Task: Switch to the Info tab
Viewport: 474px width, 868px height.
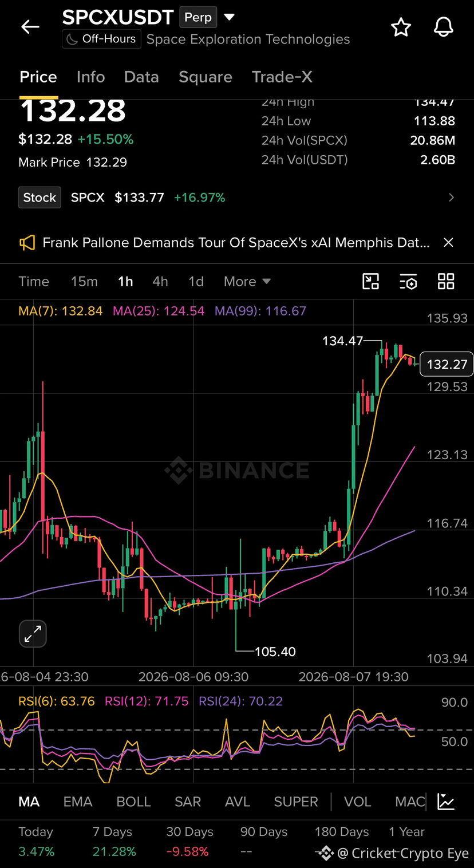Action: click(x=90, y=77)
